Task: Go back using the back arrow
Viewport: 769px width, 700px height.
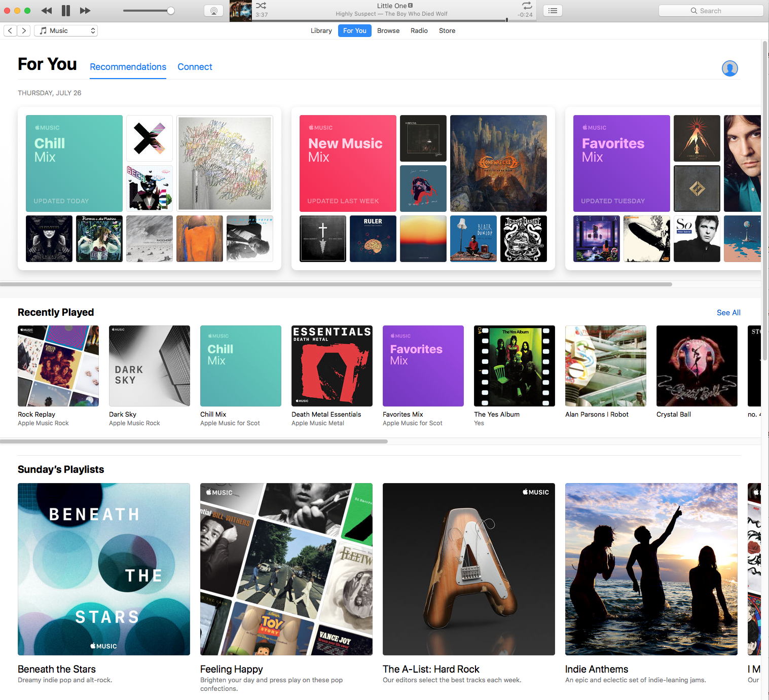Action: point(10,31)
